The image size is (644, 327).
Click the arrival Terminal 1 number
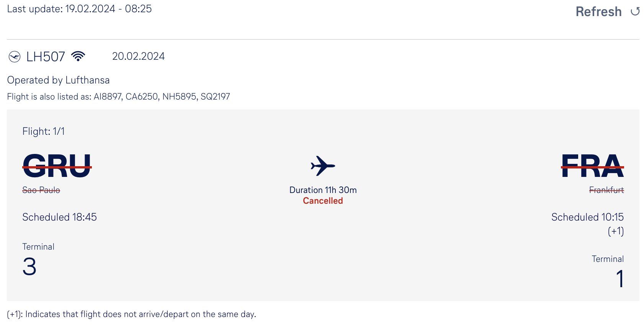[x=620, y=279]
